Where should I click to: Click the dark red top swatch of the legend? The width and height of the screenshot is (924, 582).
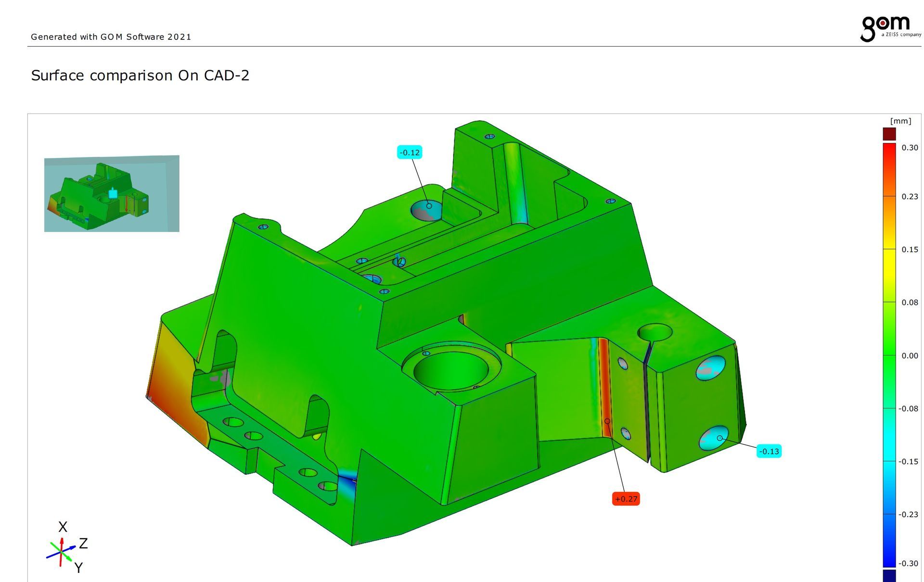click(889, 134)
